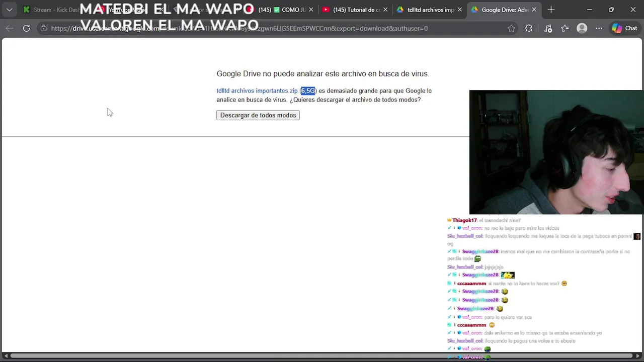Image resolution: width=644 pixels, height=362 pixels.
Task: Focus the address bar URL field
Action: (x=277, y=28)
